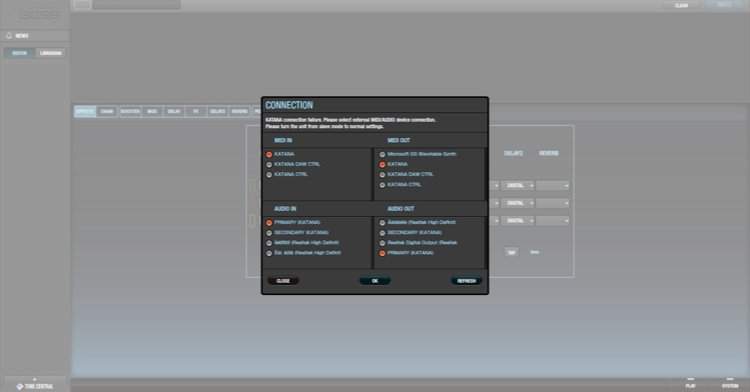This screenshot has width=750, height=392.
Task: Open the BOOSTER tab
Action: click(x=130, y=111)
